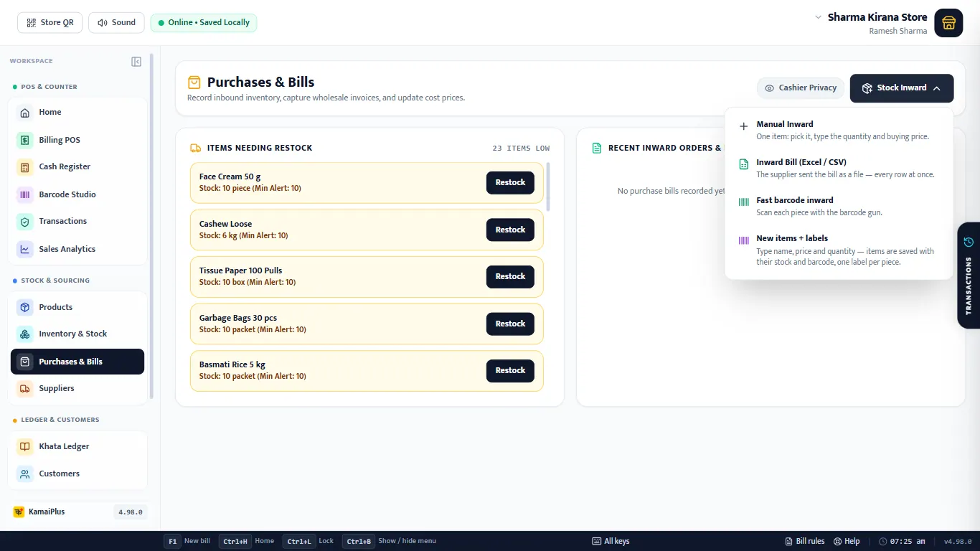Open Home from the sidebar
Image resolution: width=980 pixels, height=551 pixels.
click(x=77, y=113)
